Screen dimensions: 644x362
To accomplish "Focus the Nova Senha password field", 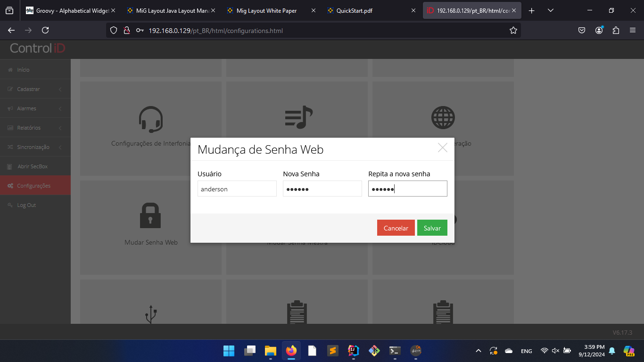I will coord(322,189).
